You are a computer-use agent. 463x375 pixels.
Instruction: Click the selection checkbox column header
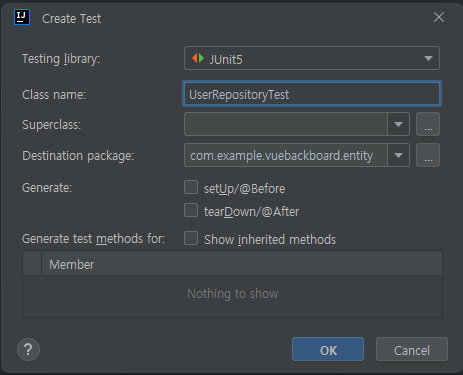[32, 263]
